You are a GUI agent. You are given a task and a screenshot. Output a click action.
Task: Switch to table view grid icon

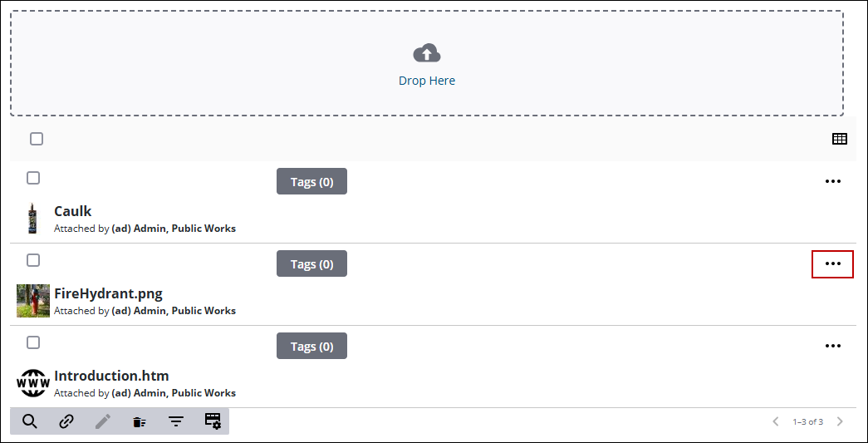840,139
